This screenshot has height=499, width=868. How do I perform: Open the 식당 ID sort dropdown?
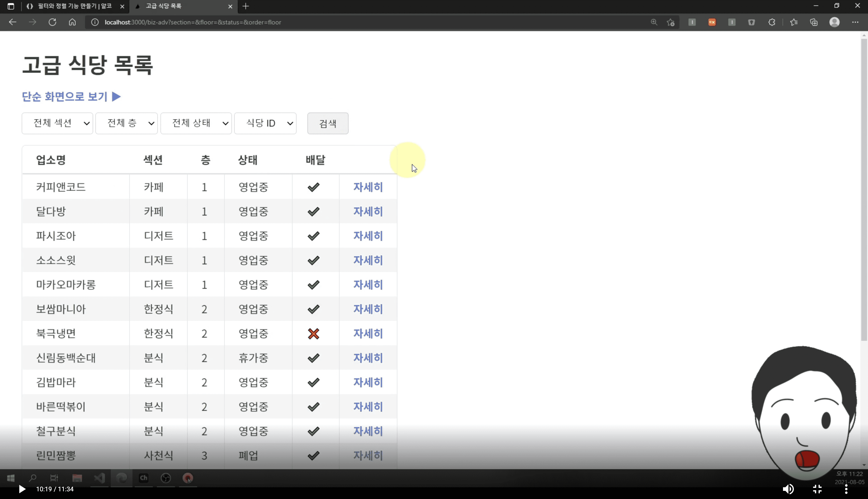point(265,123)
